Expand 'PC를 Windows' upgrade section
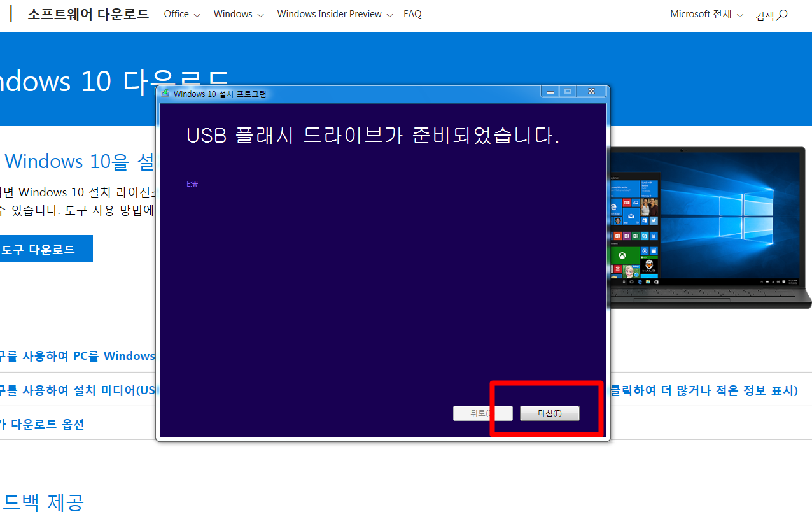This screenshot has width=812, height=512. tap(78, 355)
